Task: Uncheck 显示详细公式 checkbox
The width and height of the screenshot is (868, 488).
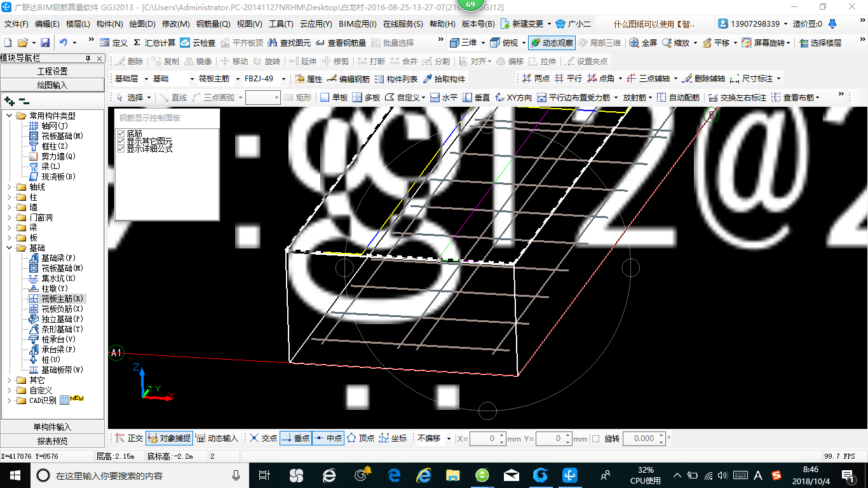Action: 121,149
